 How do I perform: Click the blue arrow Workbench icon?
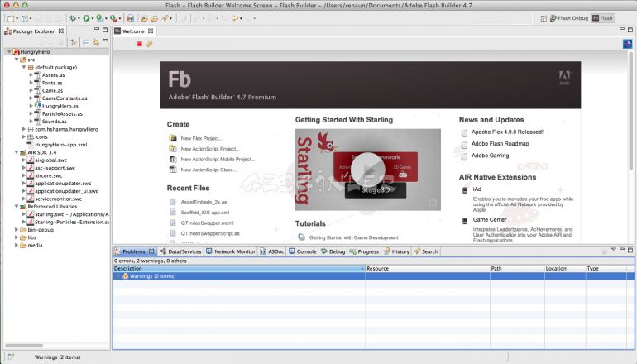pos(627,44)
